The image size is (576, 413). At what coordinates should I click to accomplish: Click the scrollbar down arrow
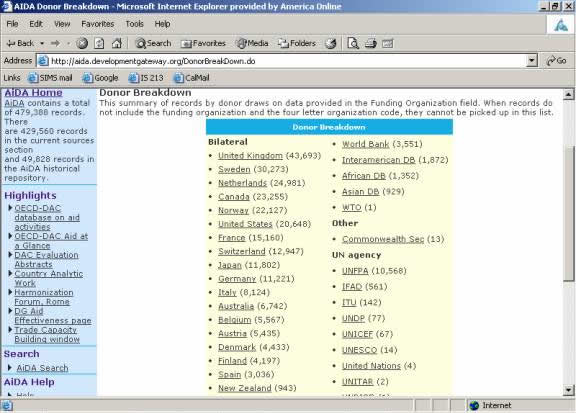pos(569,389)
